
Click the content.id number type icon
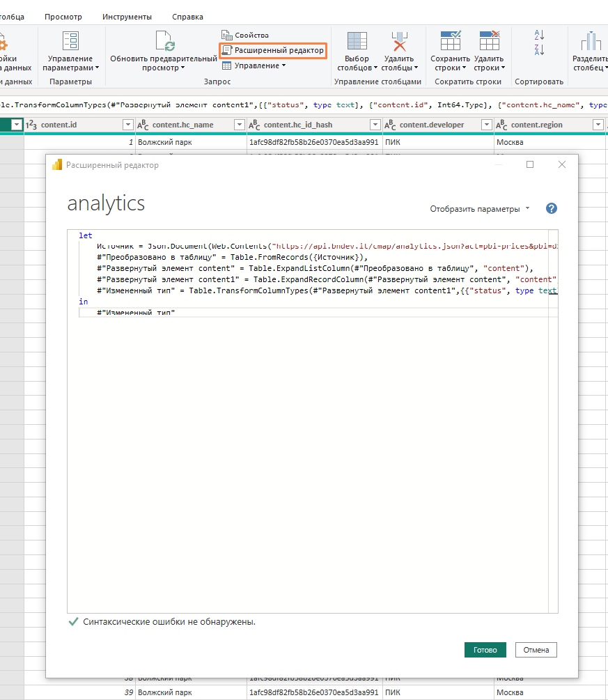[31, 125]
